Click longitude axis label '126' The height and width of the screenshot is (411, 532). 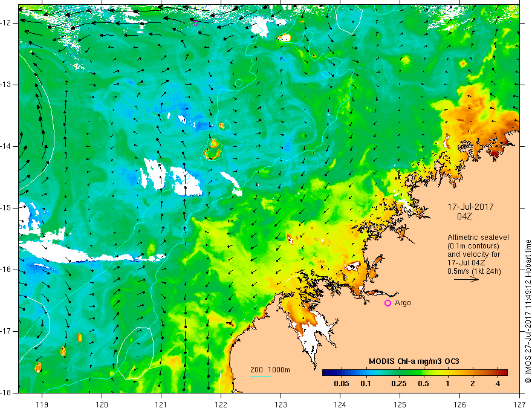click(459, 404)
